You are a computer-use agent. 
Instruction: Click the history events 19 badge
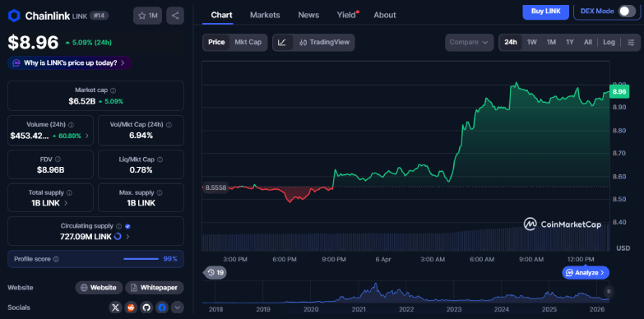click(x=215, y=272)
